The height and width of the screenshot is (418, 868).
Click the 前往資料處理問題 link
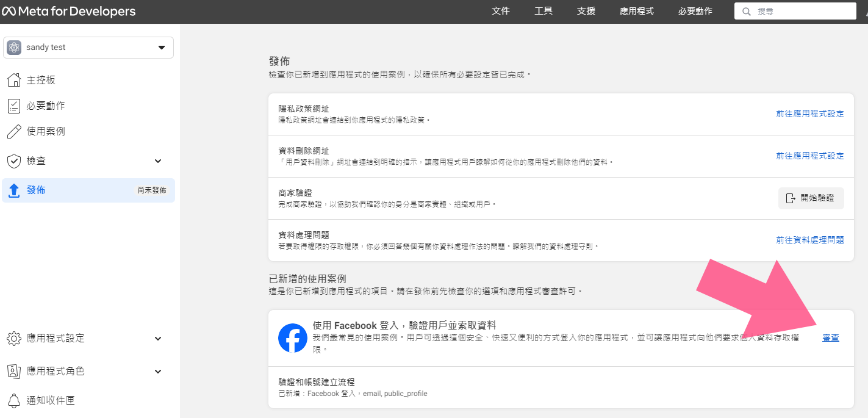click(810, 240)
